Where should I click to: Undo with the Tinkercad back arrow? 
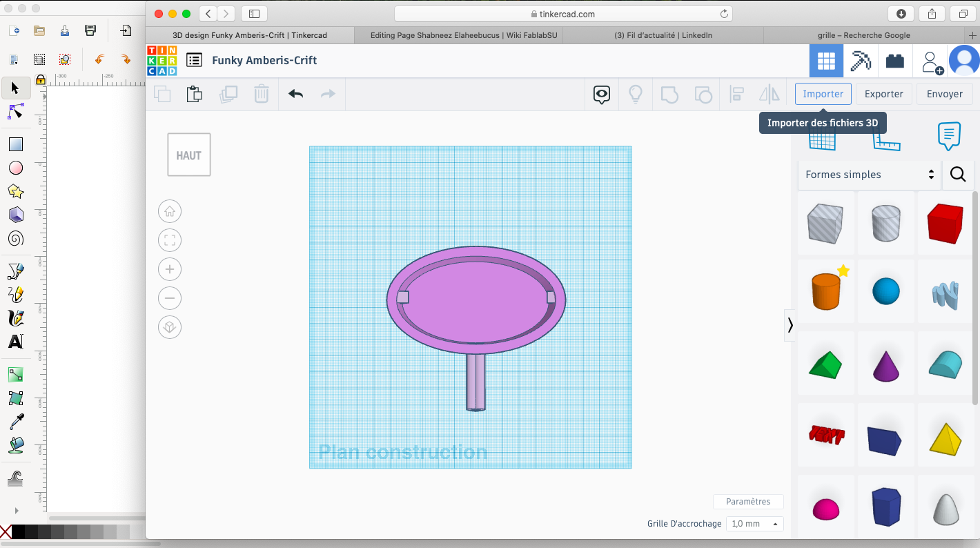295,94
